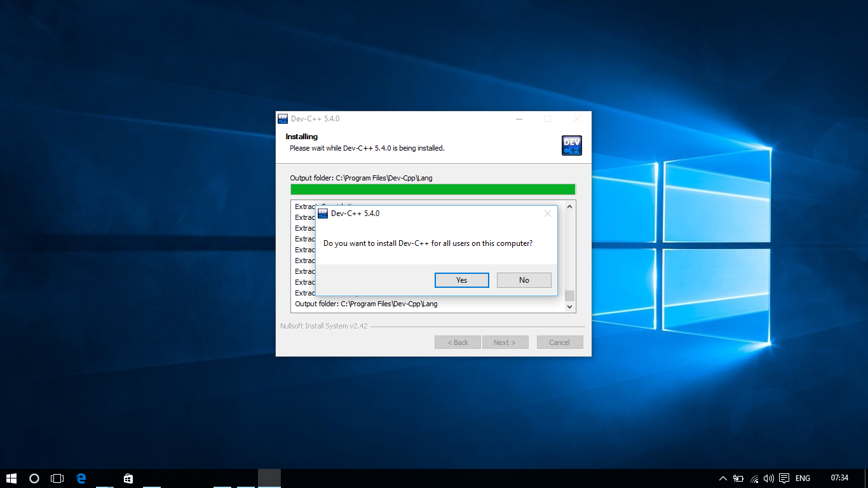The width and height of the screenshot is (868, 488).
Task: Show hidden system tray icons
Action: click(722, 478)
